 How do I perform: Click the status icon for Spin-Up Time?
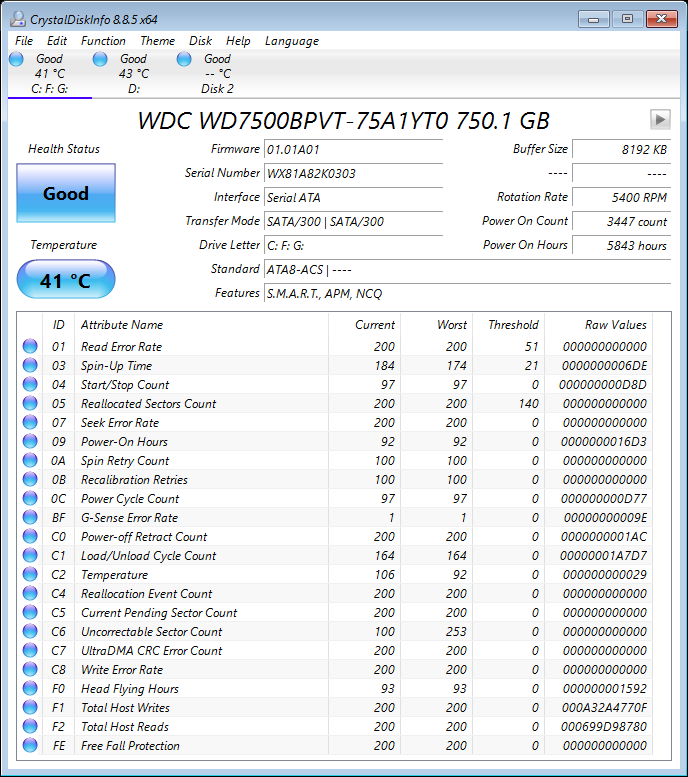pyautogui.click(x=30, y=365)
